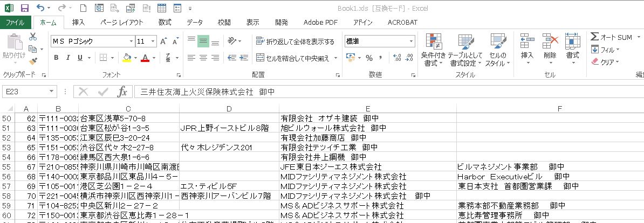
Task: Open font color dropdown arrow
Action: (154, 58)
